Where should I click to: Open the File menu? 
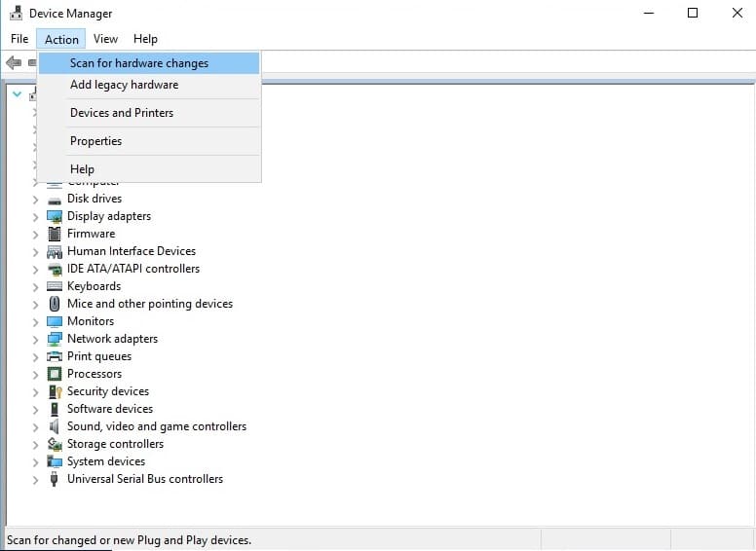pos(19,39)
